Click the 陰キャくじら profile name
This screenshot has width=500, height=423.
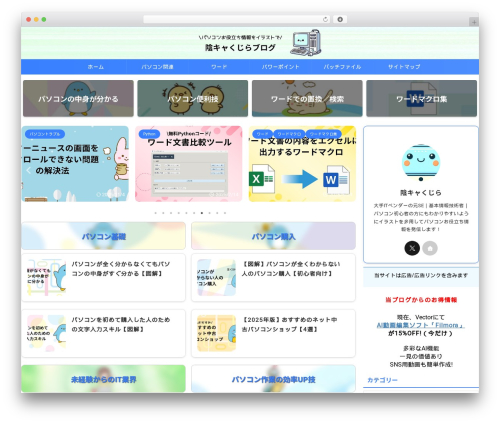tap(421, 193)
